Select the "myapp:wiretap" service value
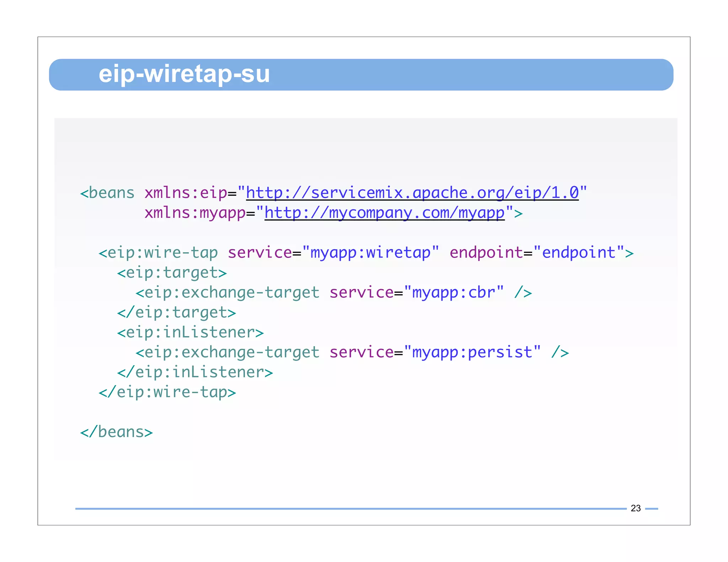Image resolution: width=728 pixels, height=562 pixels. (x=371, y=253)
